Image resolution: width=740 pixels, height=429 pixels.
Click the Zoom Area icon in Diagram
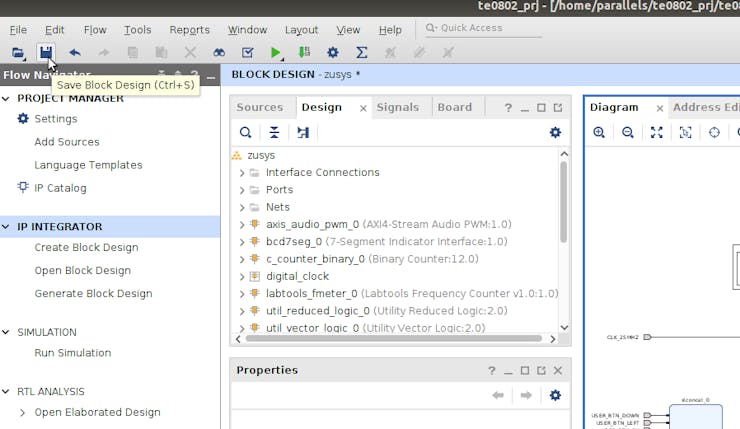coord(685,132)
